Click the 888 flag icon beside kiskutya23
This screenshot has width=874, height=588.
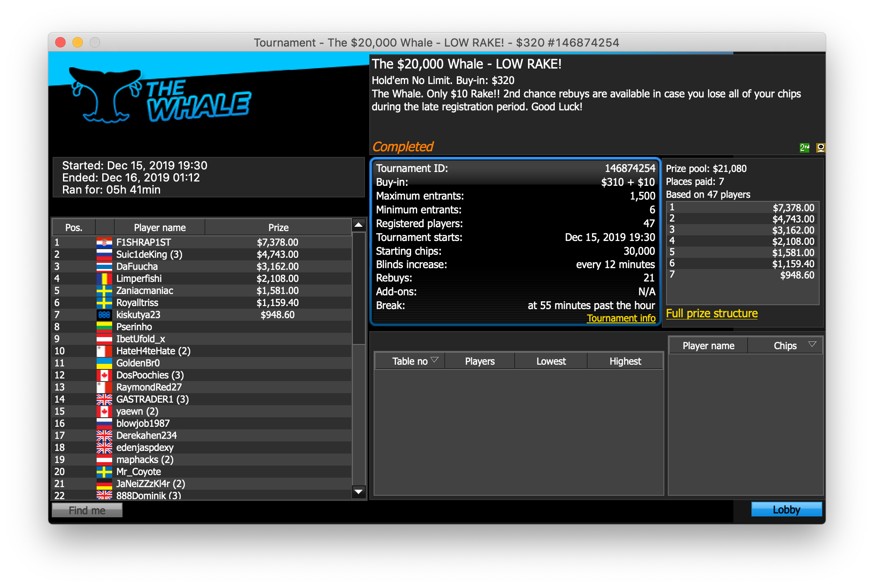coord(104,315)
